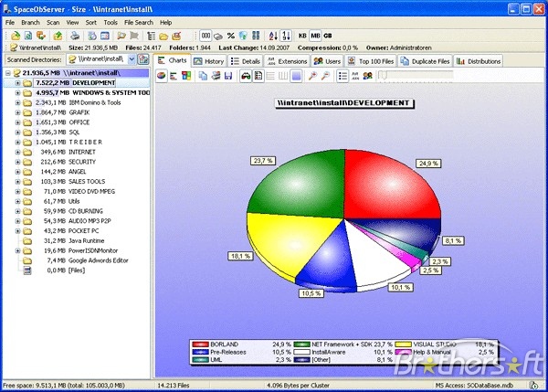Click the two-column view icon near the percent button
Screen dimensions: 548x392
click(256, 36)
